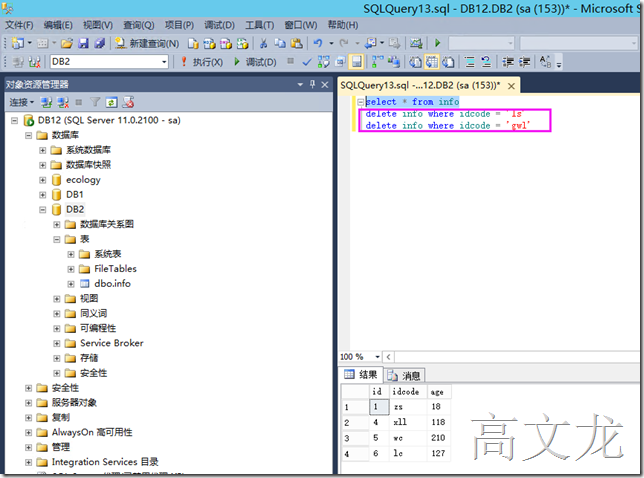The height and width of the screenshot is (478, 644).
Task: Click the Save All icon
Action: (100, 43)
